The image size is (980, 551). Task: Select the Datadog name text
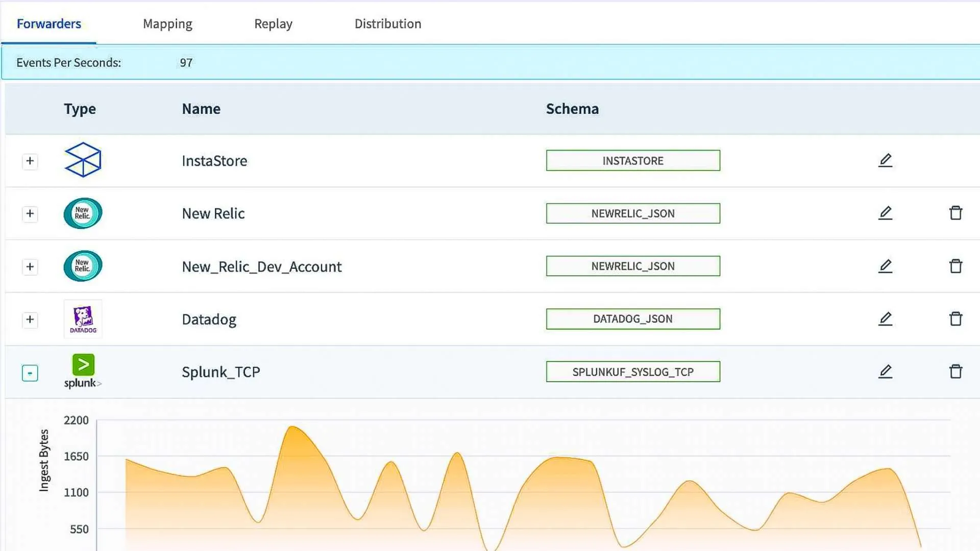tap(209, 319)
